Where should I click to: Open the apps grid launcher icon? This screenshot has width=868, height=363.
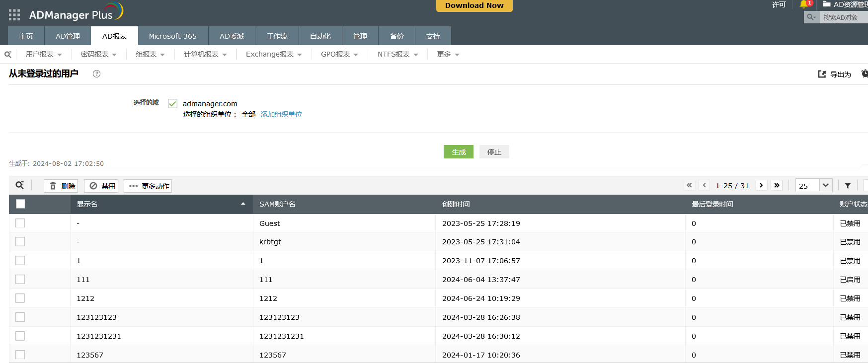[x=14, y=15]
